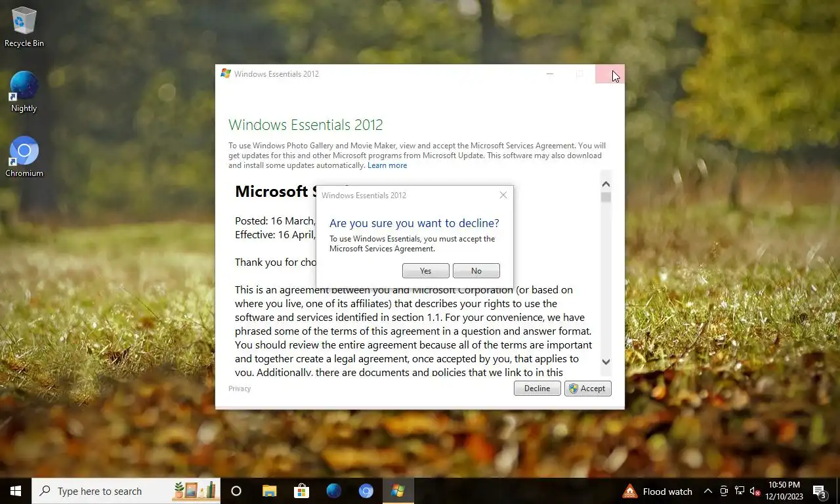The image size is (840, 504).
Task: Open the volume tray icon
Action: click(755, 491)
